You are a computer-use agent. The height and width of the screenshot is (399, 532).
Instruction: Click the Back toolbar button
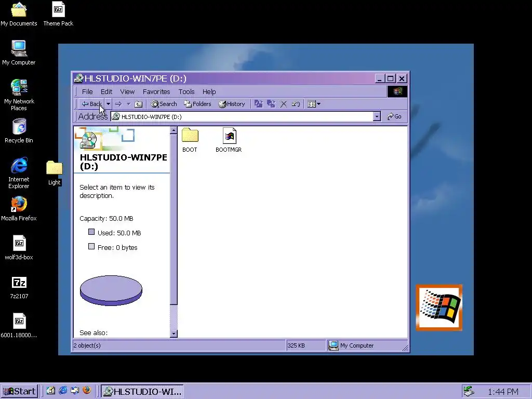pyautogui.click(x=91, y=104)
